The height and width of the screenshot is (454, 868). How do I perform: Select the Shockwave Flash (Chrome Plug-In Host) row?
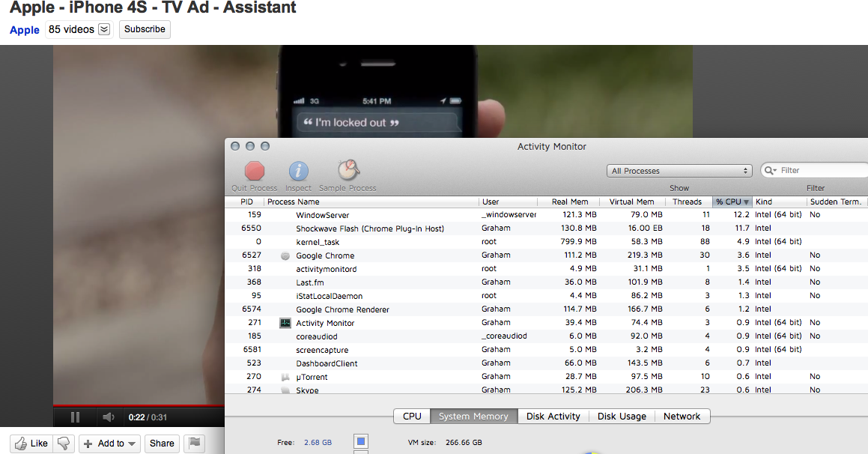tap(547, 228)
